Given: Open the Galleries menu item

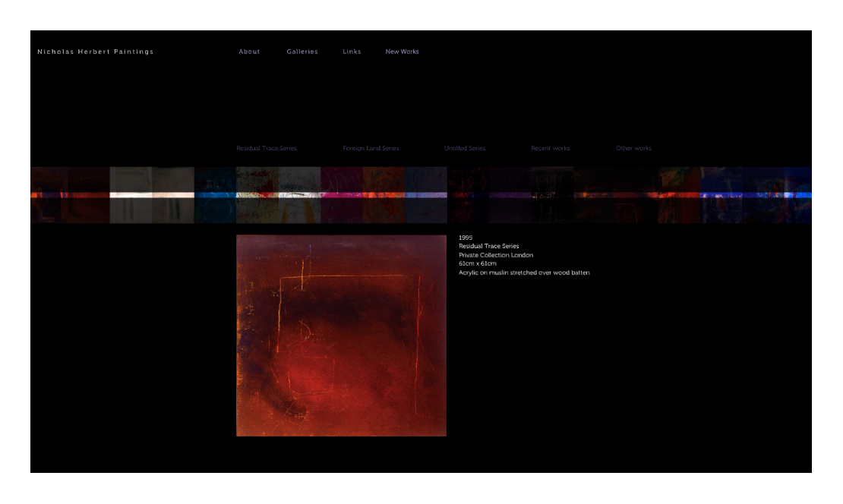Looking at the screenshot, I should [x=302, y=52].
